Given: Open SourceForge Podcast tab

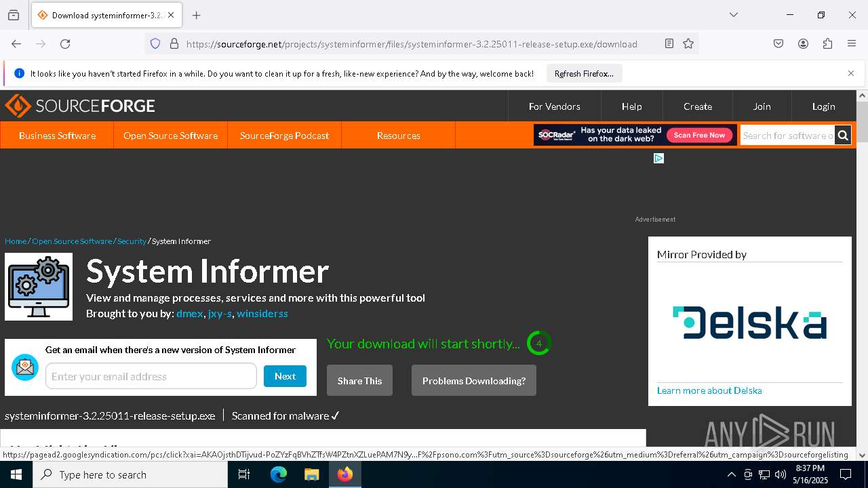Looking at the screenshot, I should [x=284, y=136].
